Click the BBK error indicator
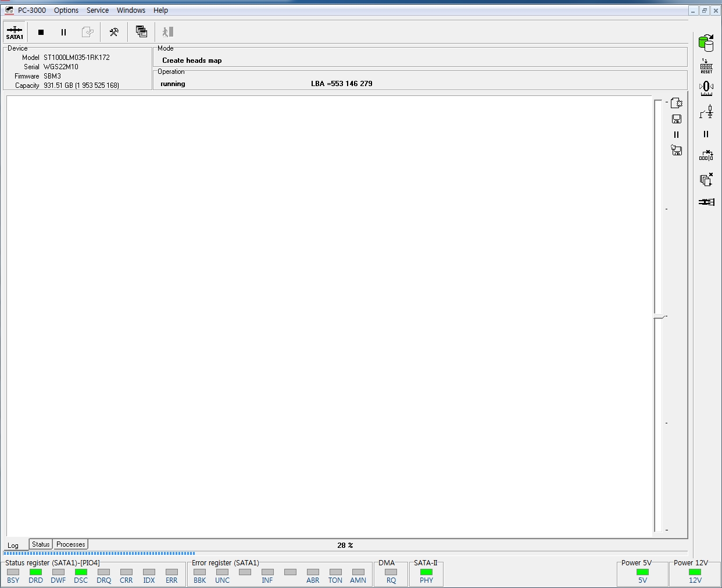Viewport: 722px width, 588px height. (x=199, y=572)
